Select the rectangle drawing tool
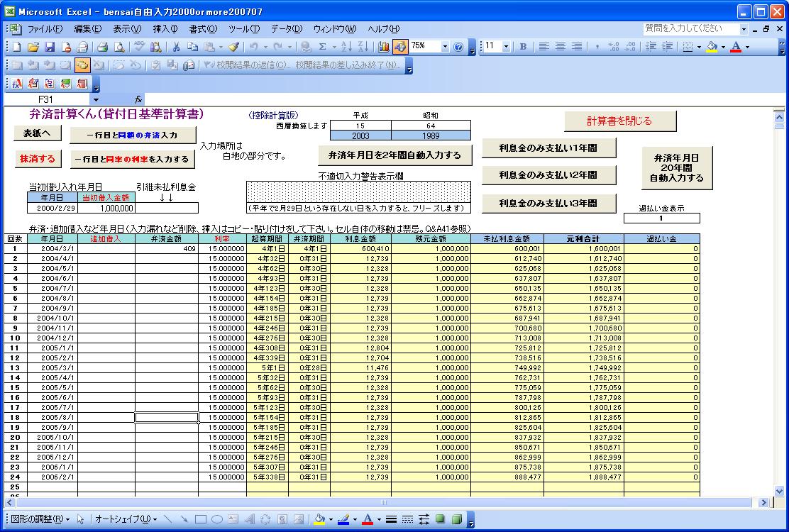 tap(201, 519)
